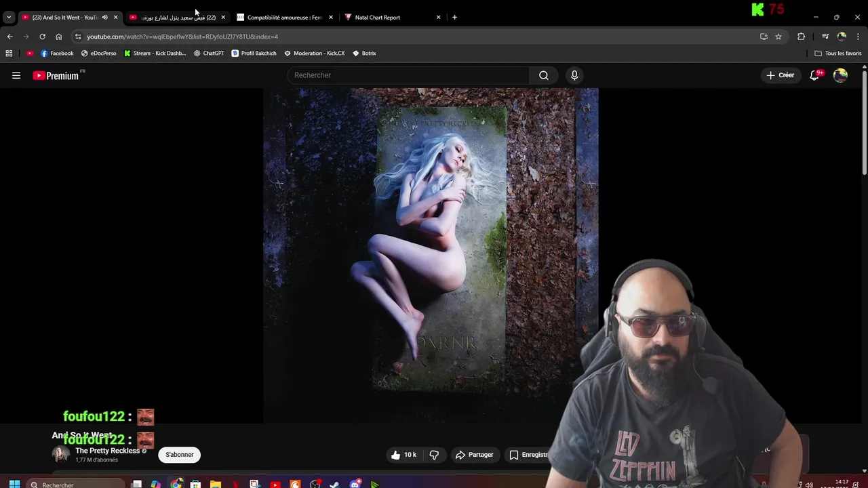Bookmark this page with star icon
Viewport: 868px width, 488px height.
click(778, 37)
